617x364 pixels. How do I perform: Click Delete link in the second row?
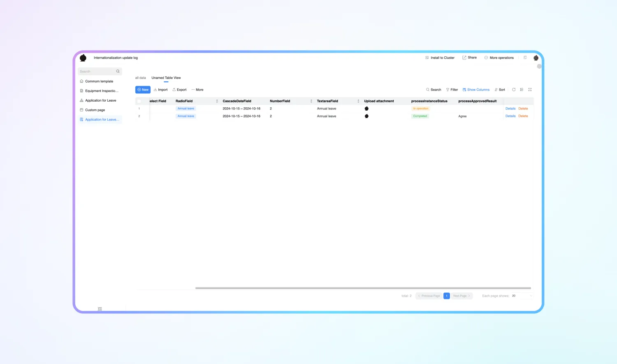[x=523, y=116]
